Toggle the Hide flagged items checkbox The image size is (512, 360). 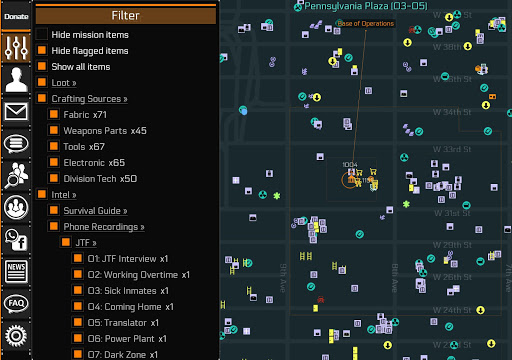click(42, 50)
